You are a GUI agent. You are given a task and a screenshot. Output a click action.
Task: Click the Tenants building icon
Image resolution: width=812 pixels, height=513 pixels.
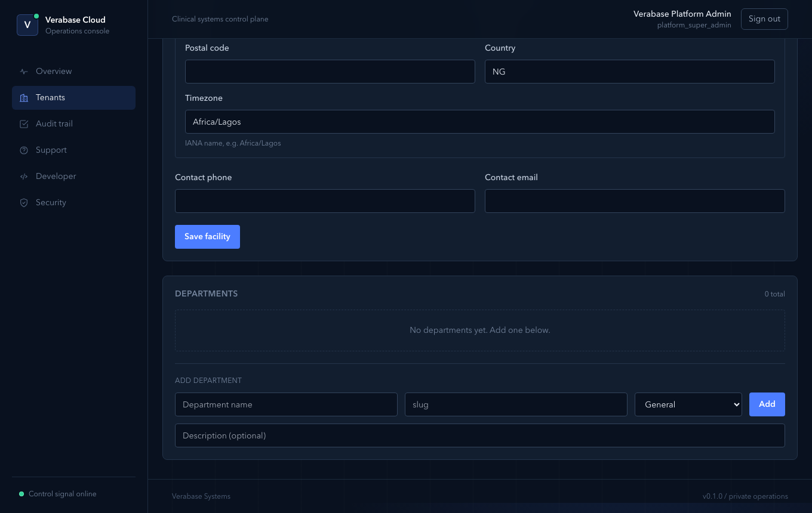24,98
